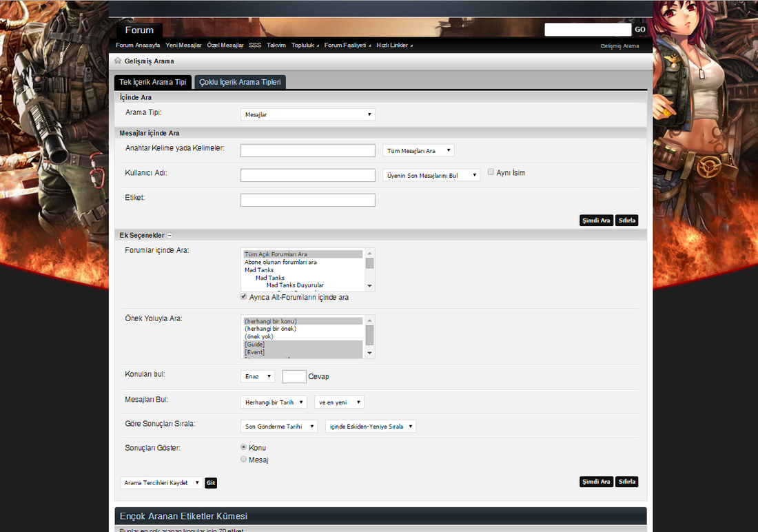The width and height of the screenshot is (758, 532).
Task: Open the Arama Tercihleri Kaydet dropdown
Action: pyautogui.click(x=161, y=482)
